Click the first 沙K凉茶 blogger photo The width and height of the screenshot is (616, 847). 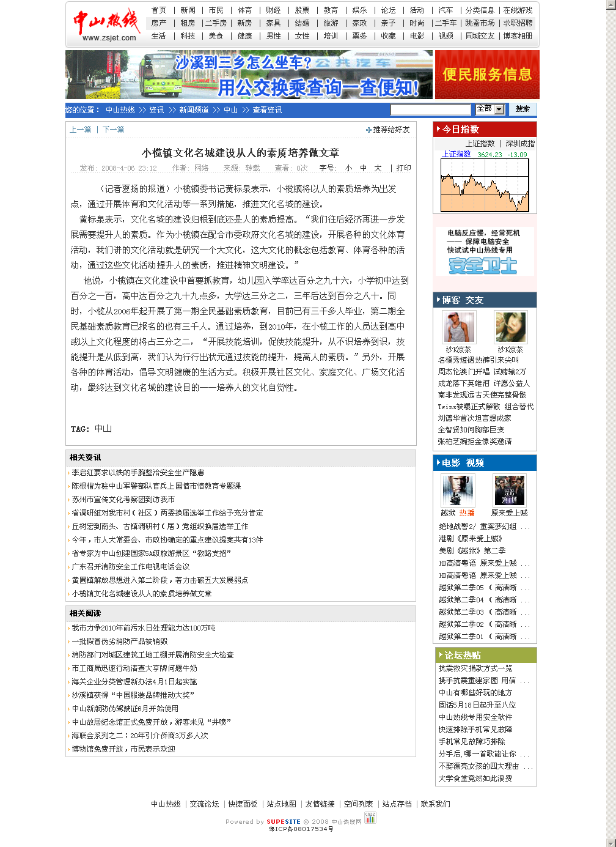(459, 327)
